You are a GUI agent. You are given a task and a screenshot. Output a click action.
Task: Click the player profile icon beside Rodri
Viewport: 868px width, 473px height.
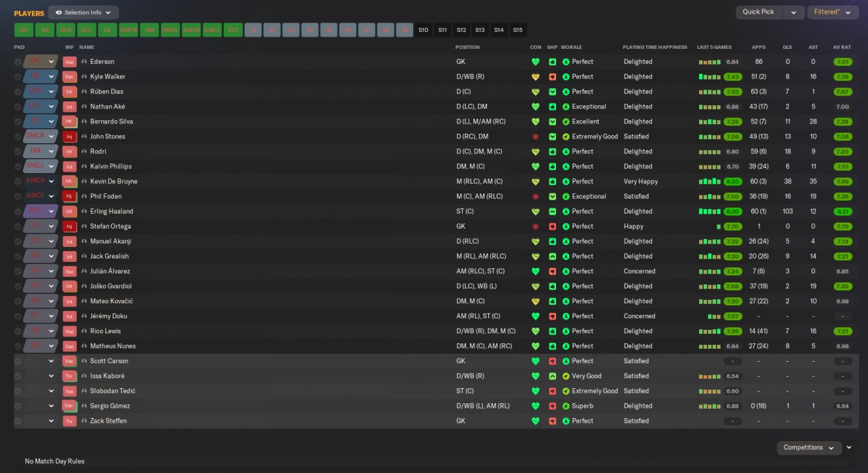[x=84, y=151]
